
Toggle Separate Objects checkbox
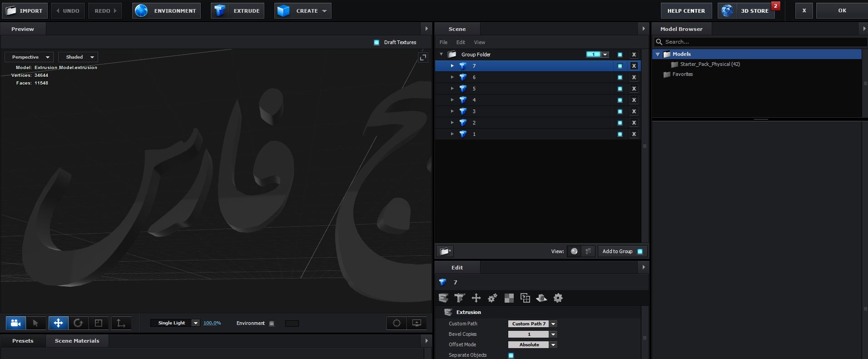click(511, 355)
